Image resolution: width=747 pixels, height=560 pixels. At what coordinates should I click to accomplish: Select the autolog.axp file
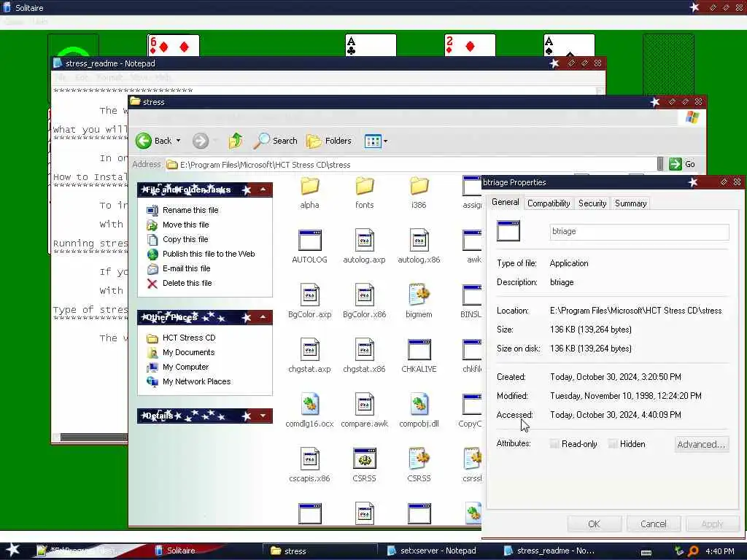[x=365, y=246]
